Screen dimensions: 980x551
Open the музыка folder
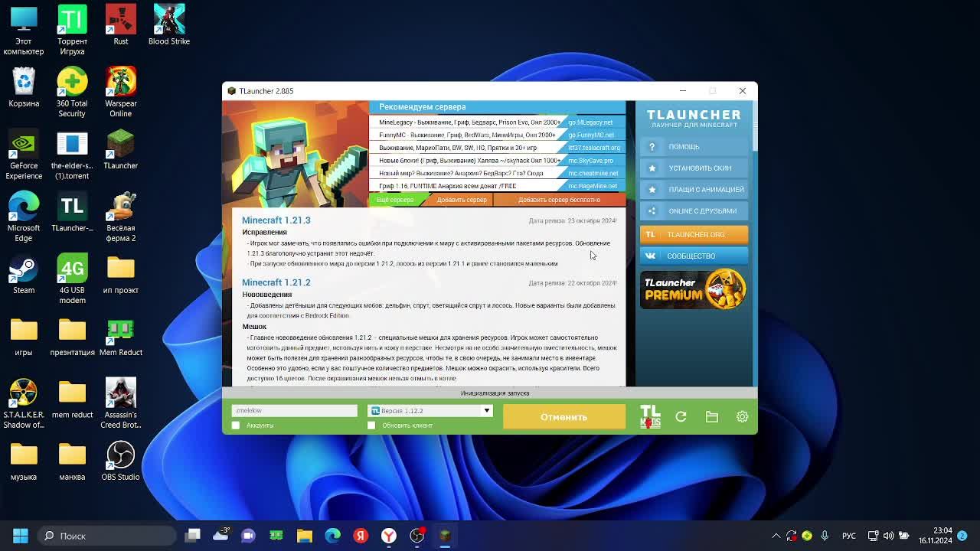24,461
